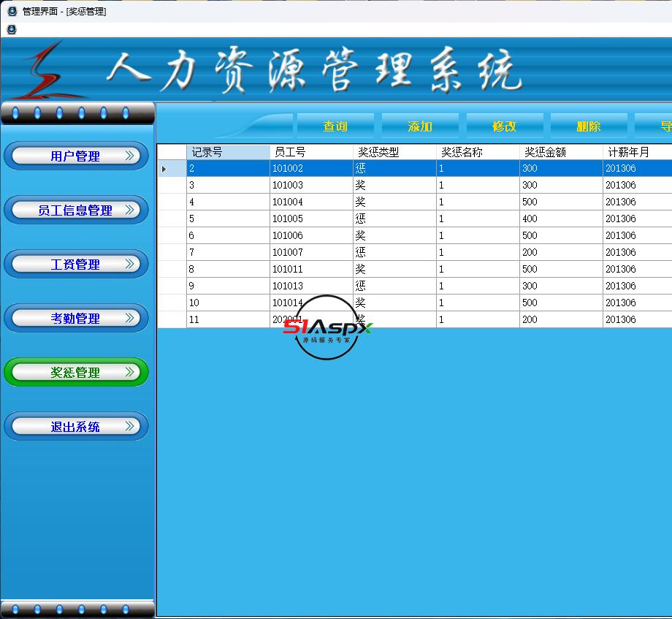Image resolution: width=672 pixels, height=619 pixels.
Task: Click 201306 in employee 101014's row
Action: coord(637,303)
